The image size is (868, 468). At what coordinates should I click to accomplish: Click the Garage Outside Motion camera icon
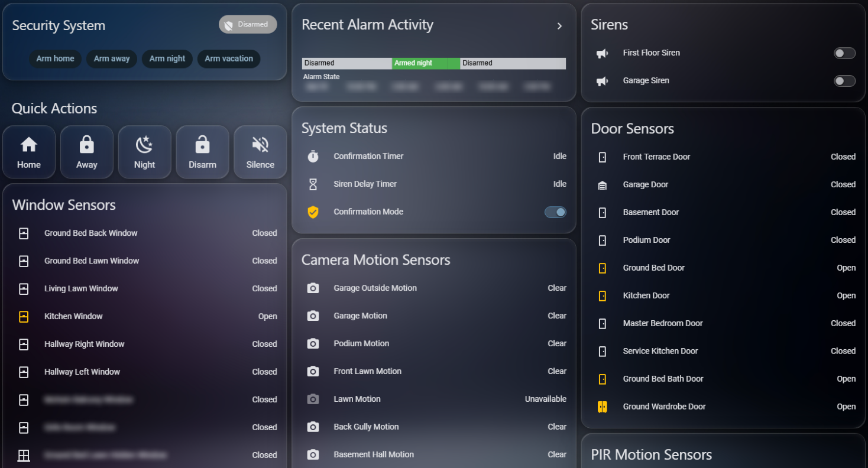click(x=313, y=288)
